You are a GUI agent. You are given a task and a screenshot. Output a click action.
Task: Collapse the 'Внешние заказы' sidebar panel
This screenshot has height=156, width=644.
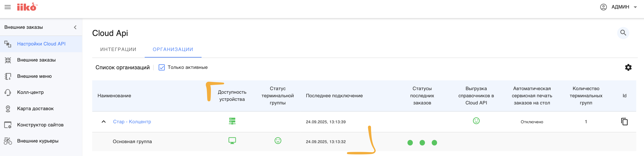(75, 27)
